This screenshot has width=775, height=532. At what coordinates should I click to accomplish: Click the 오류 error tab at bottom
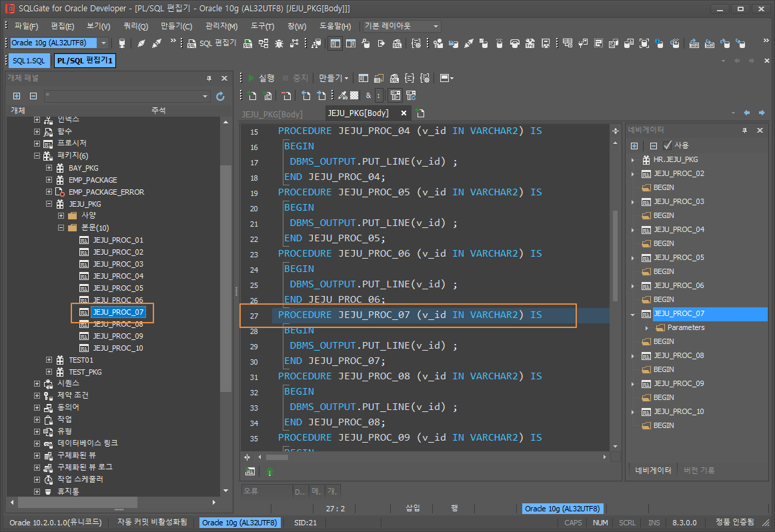tap(266, 491)
